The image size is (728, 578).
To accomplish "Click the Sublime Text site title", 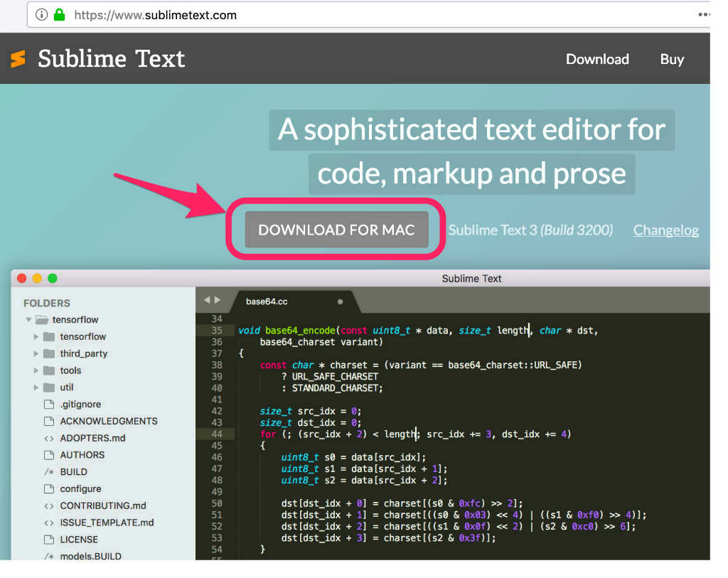I will [x=111, y=59].
